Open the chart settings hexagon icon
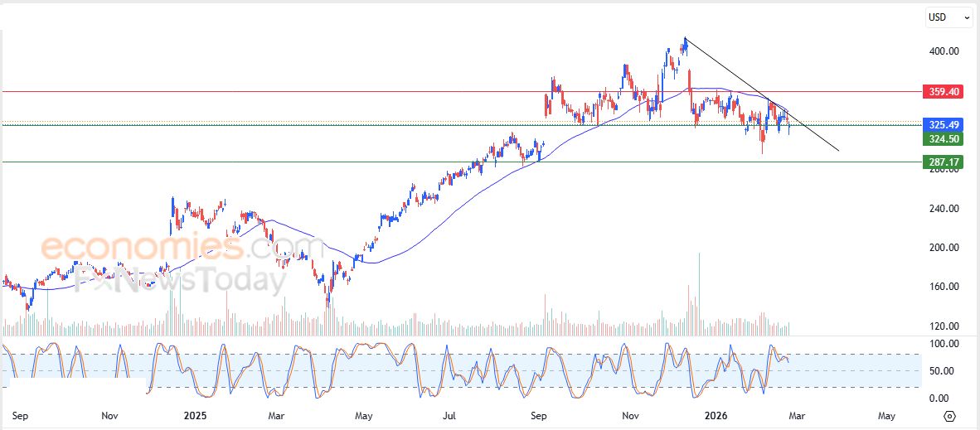 pyautogui.click(x=950, y=416)
